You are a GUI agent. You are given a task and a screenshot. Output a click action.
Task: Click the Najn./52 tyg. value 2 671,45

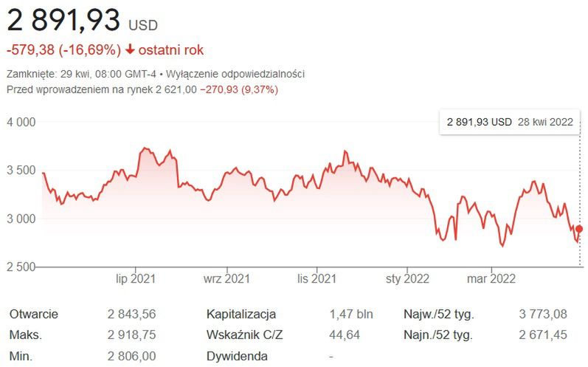point(543,335)
